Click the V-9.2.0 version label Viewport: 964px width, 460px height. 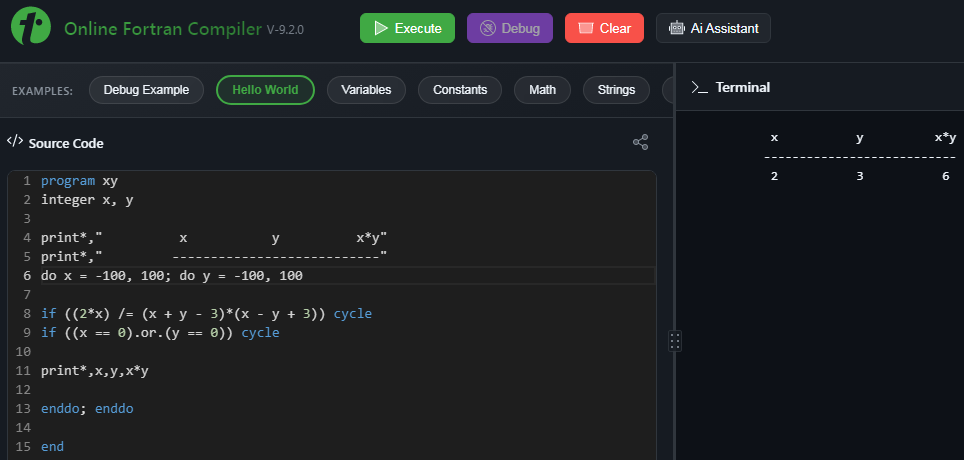pos(285,30)
